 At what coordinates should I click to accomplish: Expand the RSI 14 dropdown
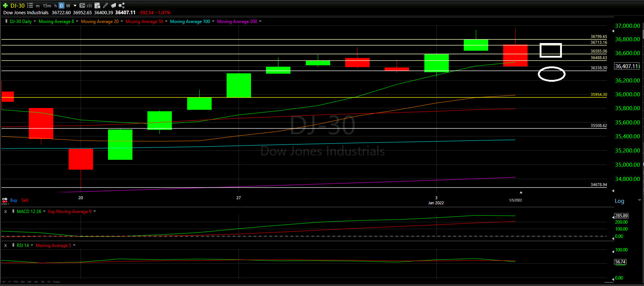point(32,246)
